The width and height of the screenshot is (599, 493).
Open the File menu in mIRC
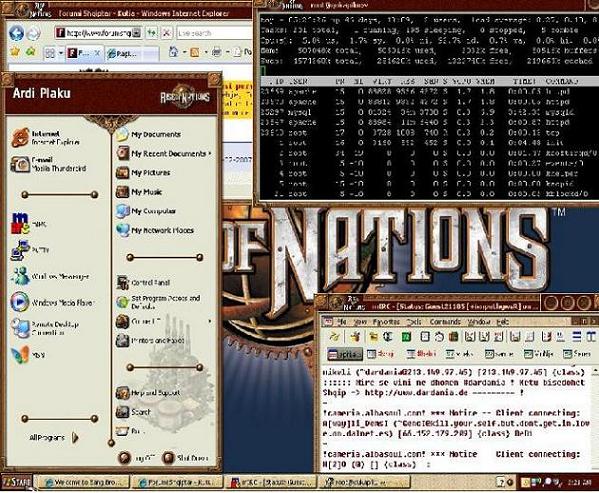[x=342, y=322]
